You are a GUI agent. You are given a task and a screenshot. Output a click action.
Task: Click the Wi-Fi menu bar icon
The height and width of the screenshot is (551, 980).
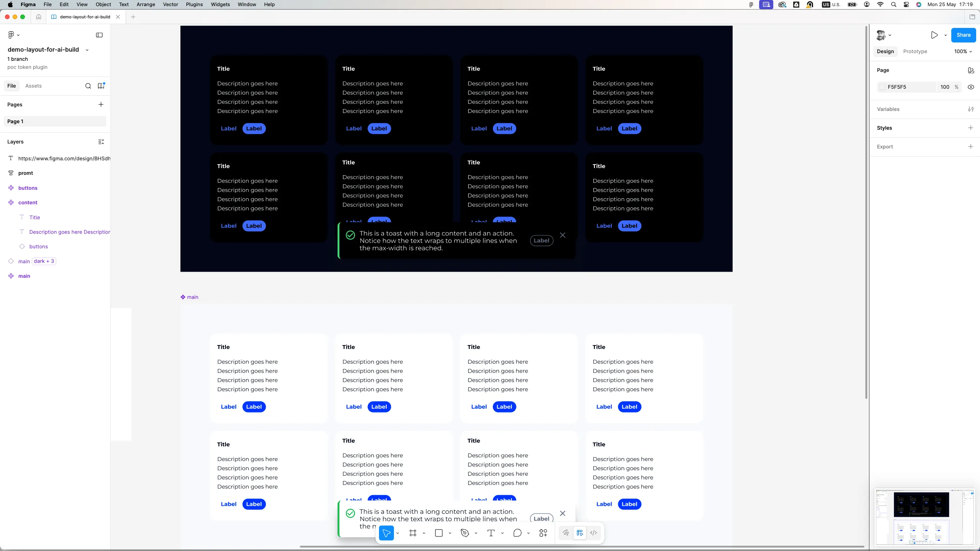[x=880, y=5]
